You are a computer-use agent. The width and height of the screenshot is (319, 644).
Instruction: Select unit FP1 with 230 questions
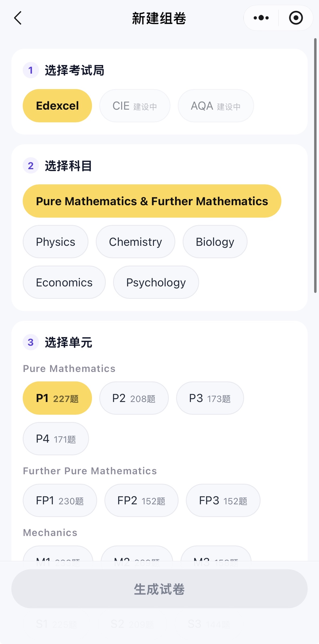60,501
